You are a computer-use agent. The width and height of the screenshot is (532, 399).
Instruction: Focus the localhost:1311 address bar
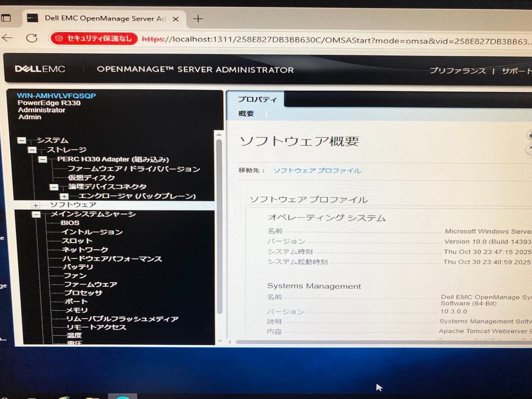click(336, 41)
